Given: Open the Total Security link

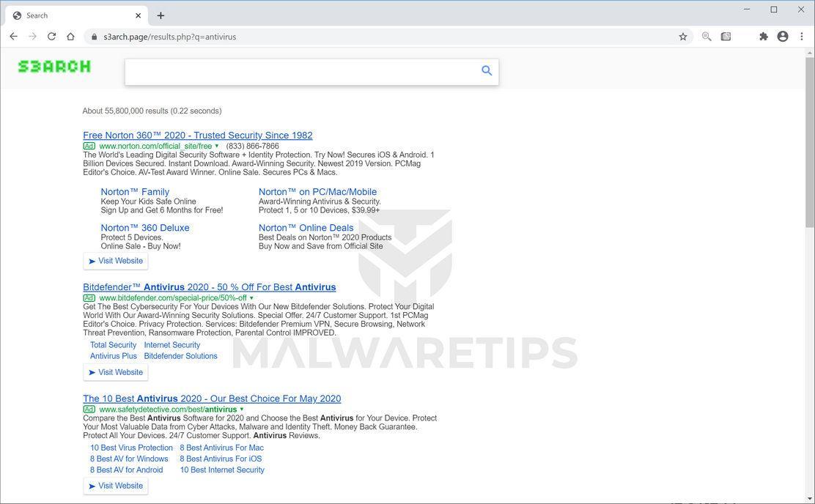Looking at the screenshot, I should coord(113,345).
